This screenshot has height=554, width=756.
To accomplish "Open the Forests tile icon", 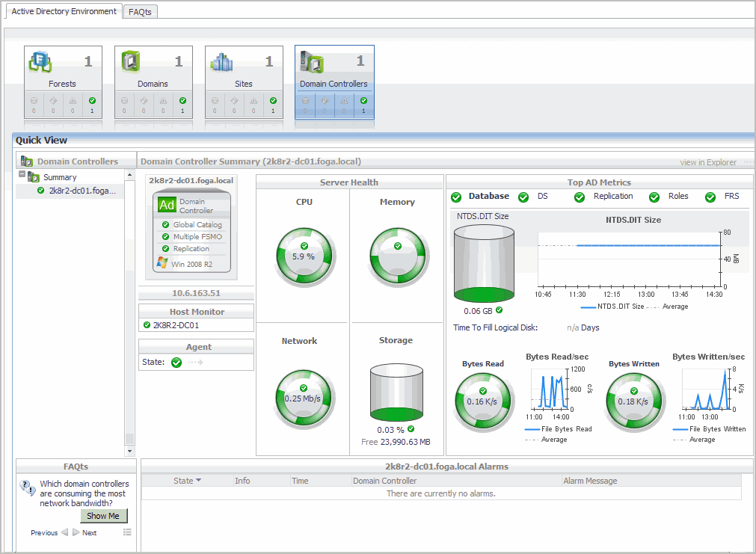I will coord(40,62).
